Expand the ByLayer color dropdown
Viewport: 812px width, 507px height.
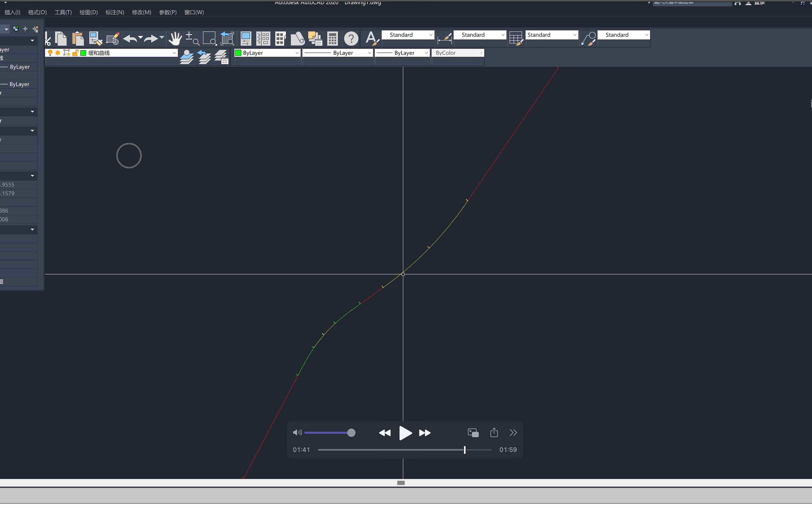coord(297,53)
